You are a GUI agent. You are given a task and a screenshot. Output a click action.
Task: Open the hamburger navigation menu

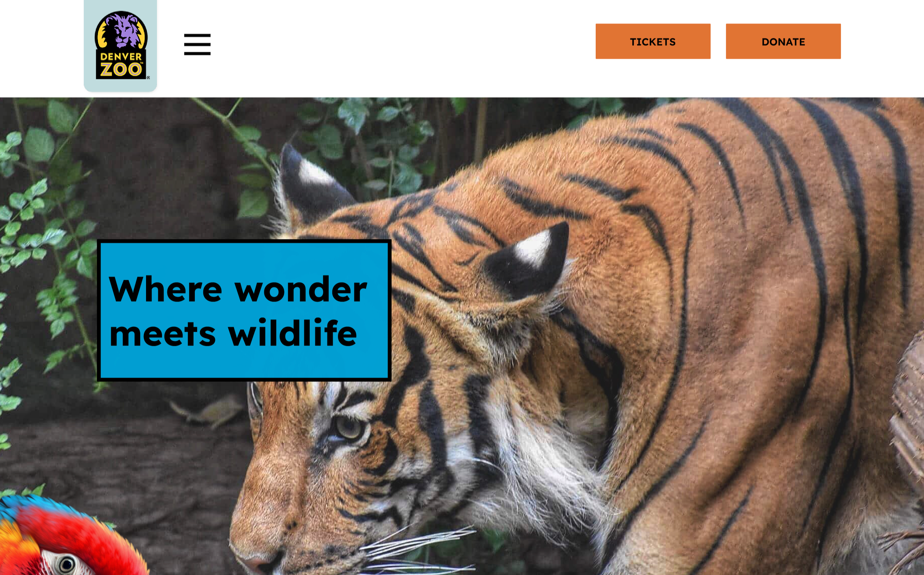click(x=197, y=44)
